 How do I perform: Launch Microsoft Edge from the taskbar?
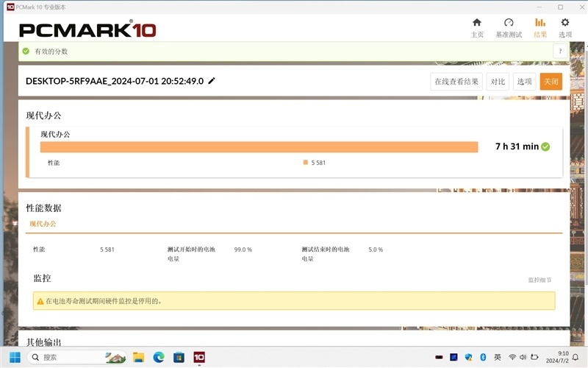click(159, 357)
